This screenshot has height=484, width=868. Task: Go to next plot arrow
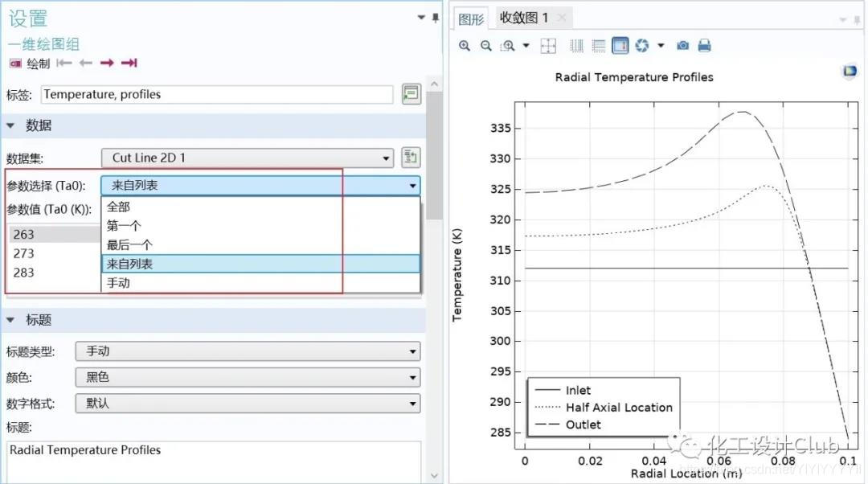point(107,64)
